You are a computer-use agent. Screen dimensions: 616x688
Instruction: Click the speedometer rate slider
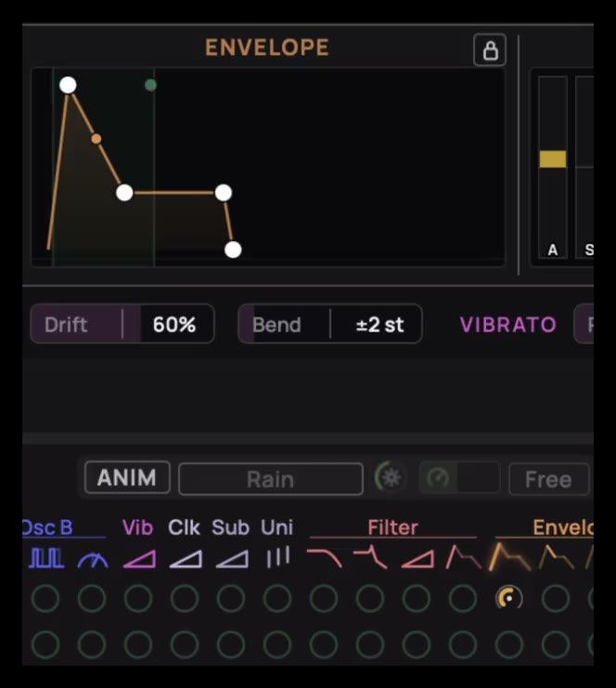tap(459, 478)
